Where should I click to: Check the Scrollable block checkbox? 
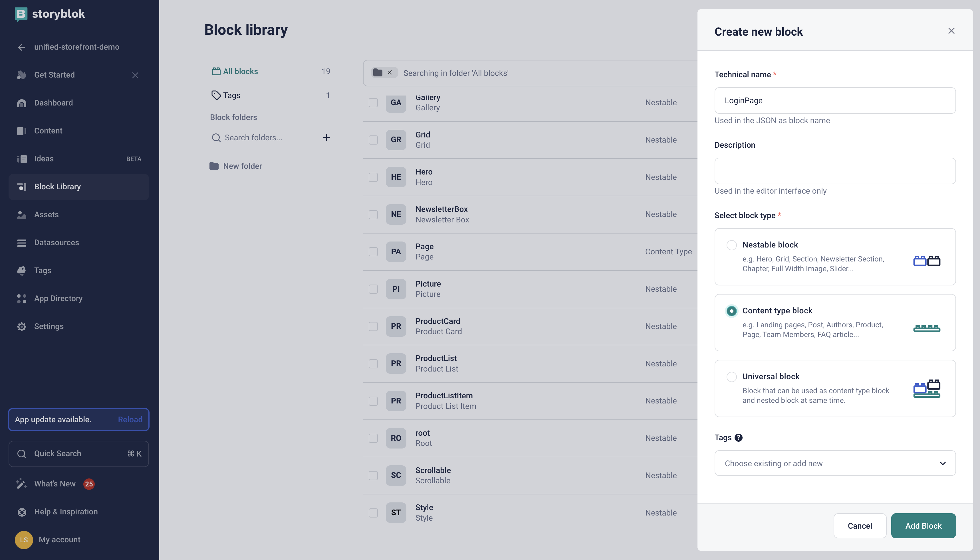(373, 476)
